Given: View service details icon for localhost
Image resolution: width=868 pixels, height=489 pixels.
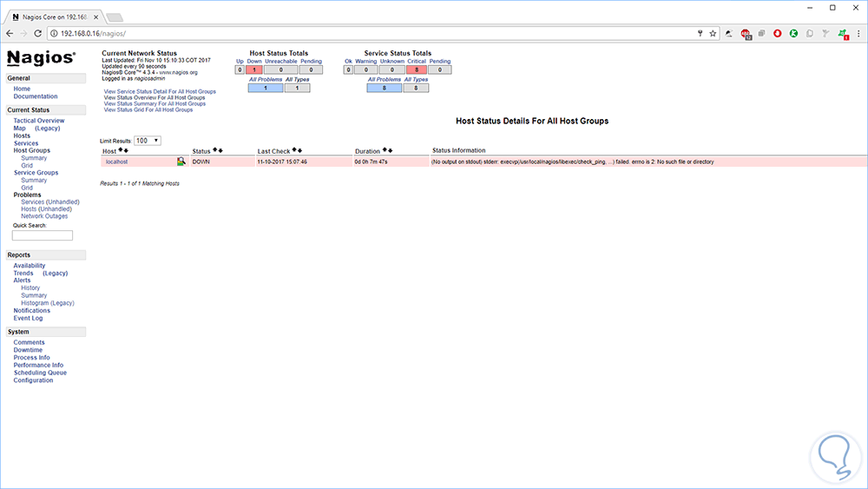Looking at the screenshot, I should pyautogui.click(x=181, y=162).
